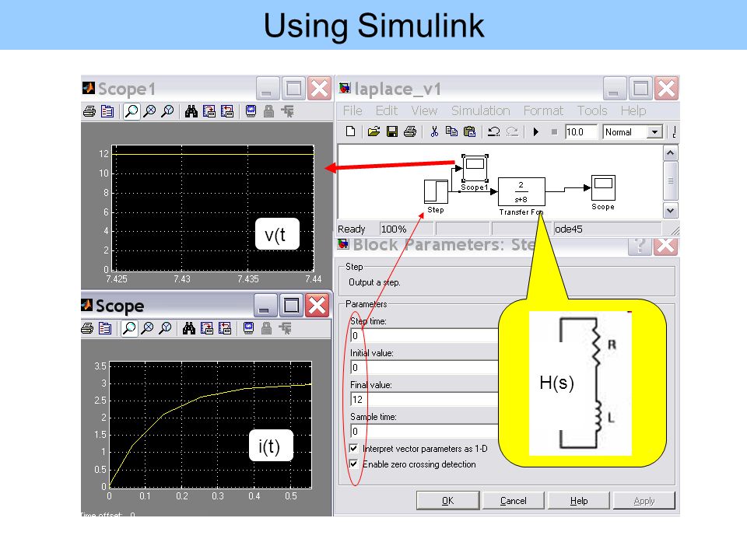Select the Step block in model
Image resolution: width=747 pixels, height=560 pixels.
click(x=436, y=191)
